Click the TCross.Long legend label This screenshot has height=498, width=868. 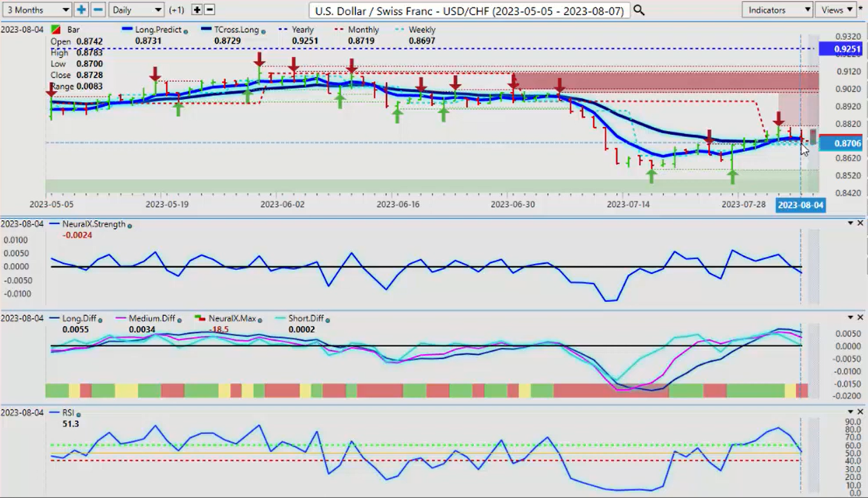coord(237,30)
